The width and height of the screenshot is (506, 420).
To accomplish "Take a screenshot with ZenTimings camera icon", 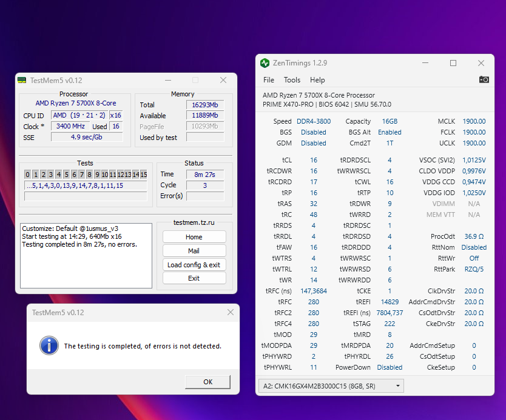I will click(x=484, y=79).
